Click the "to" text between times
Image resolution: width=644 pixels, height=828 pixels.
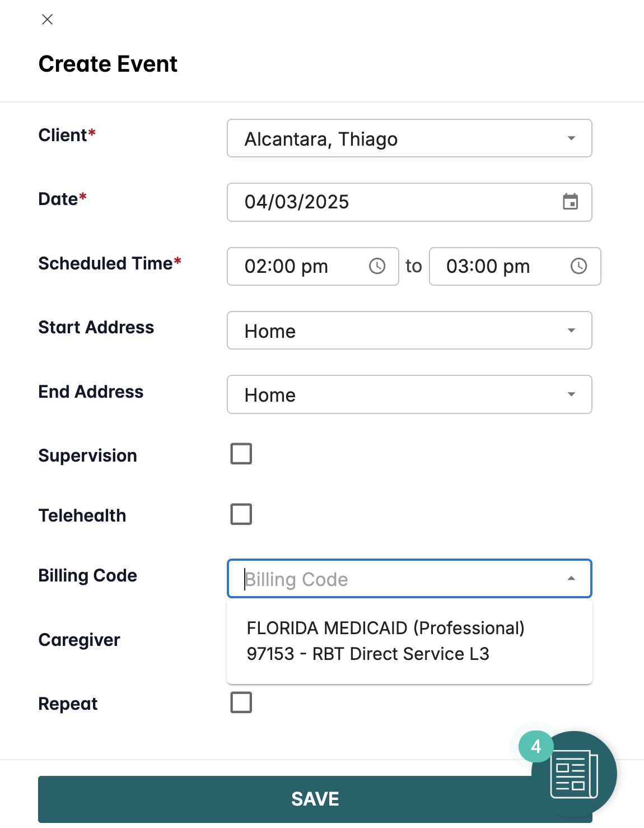[x=414, y=266]
